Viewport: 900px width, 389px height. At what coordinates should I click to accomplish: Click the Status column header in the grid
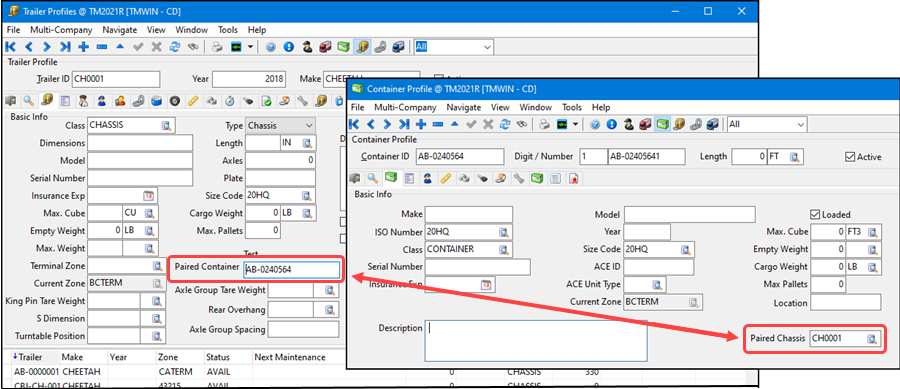coord(218,357)
